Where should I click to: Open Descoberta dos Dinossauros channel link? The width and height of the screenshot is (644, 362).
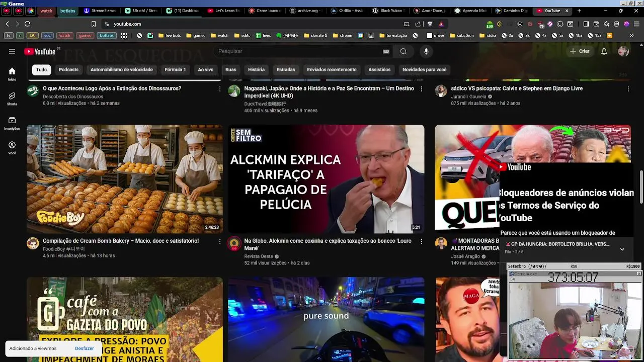pos(73,97)
